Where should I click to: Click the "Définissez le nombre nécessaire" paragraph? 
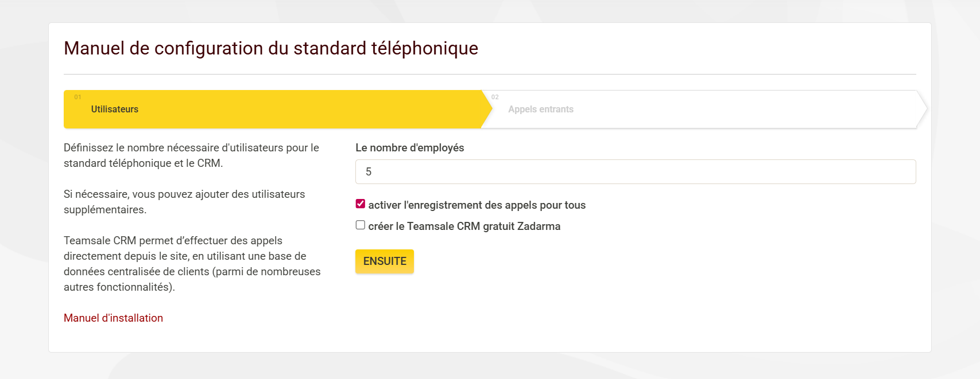(191, 155)
